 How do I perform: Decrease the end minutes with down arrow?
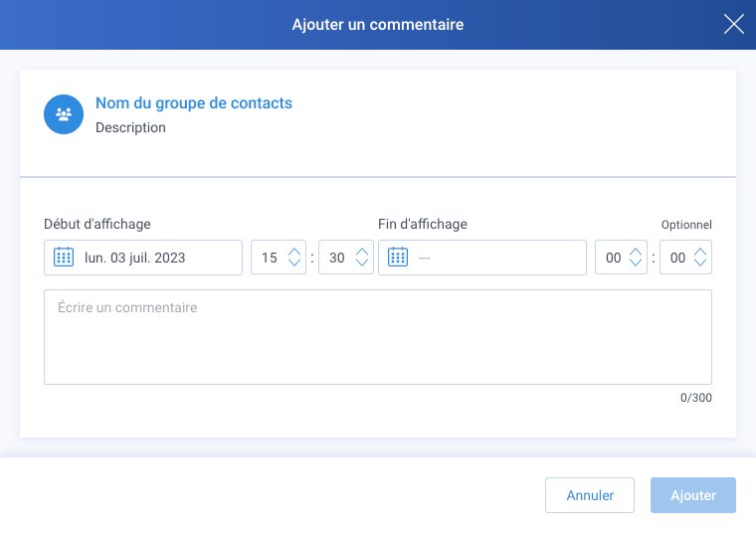tap(700, 263)
